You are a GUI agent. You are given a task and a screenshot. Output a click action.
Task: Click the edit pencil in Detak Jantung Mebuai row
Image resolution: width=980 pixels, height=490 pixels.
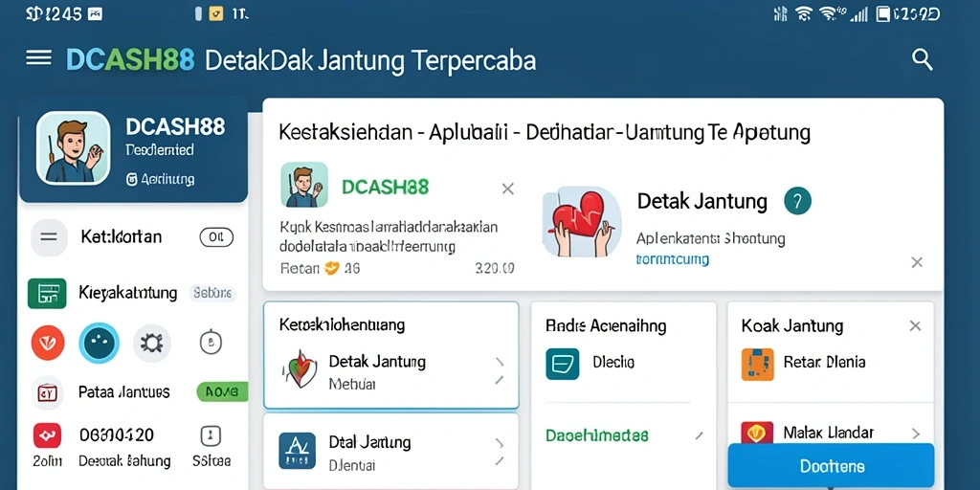tap(500, 379)
